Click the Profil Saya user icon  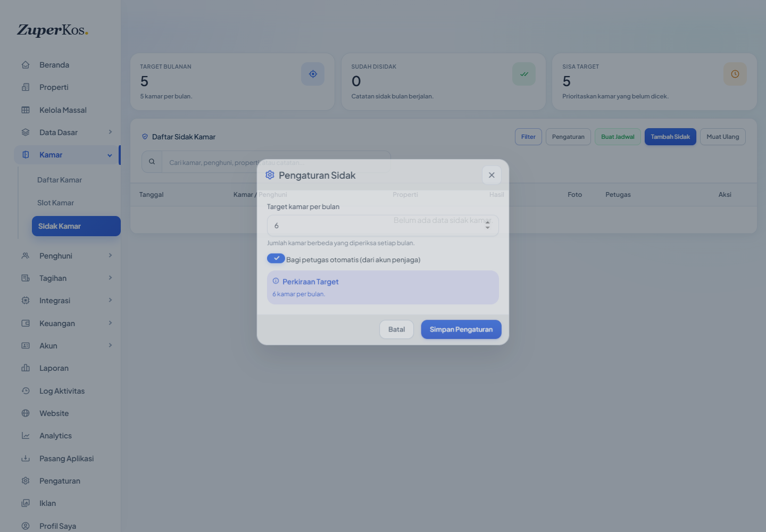26,526
